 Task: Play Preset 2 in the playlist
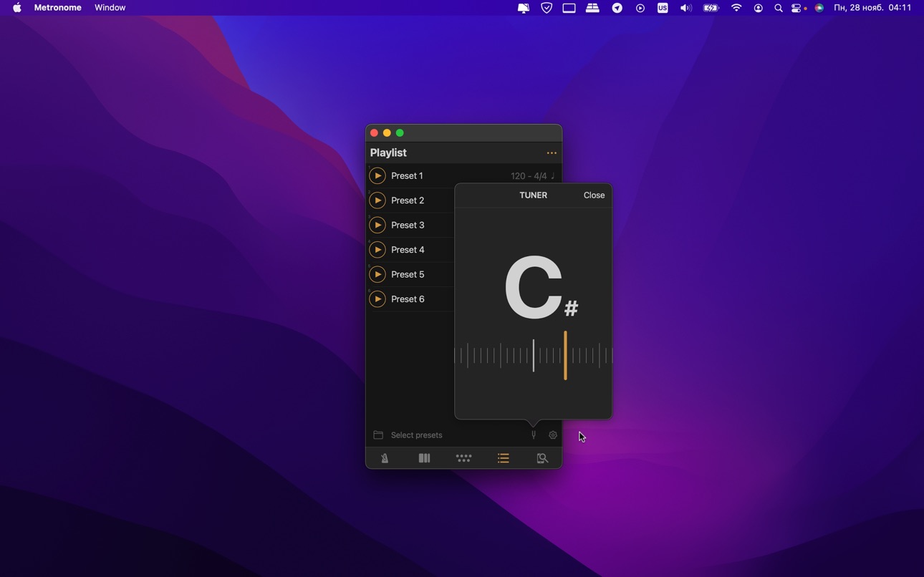tap(377, 200)
